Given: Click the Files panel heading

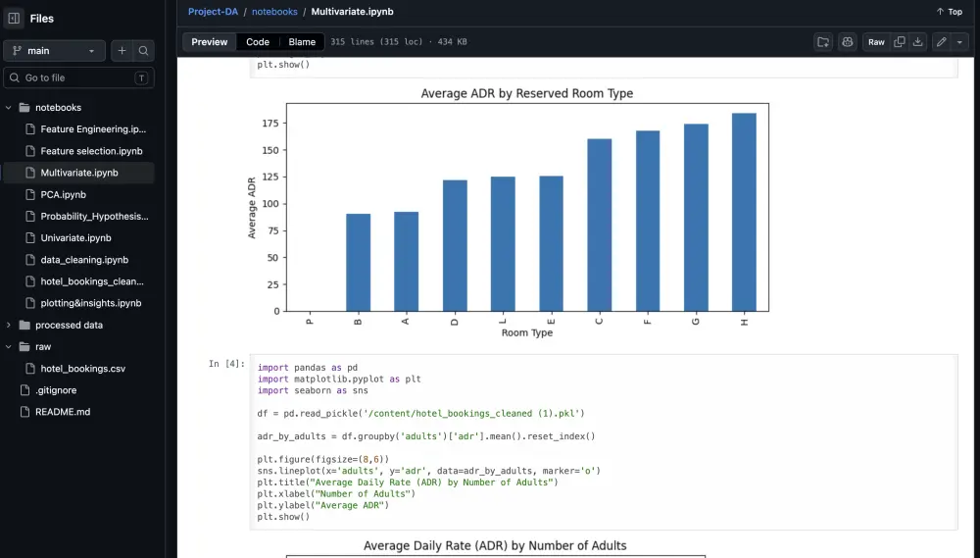Looking at the screenshot, I should tap(42, 19).
